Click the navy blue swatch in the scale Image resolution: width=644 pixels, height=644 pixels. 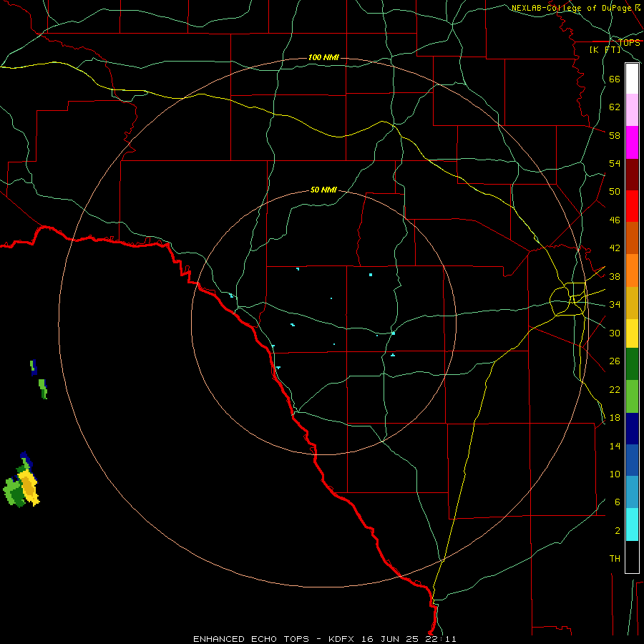[632, 429]
